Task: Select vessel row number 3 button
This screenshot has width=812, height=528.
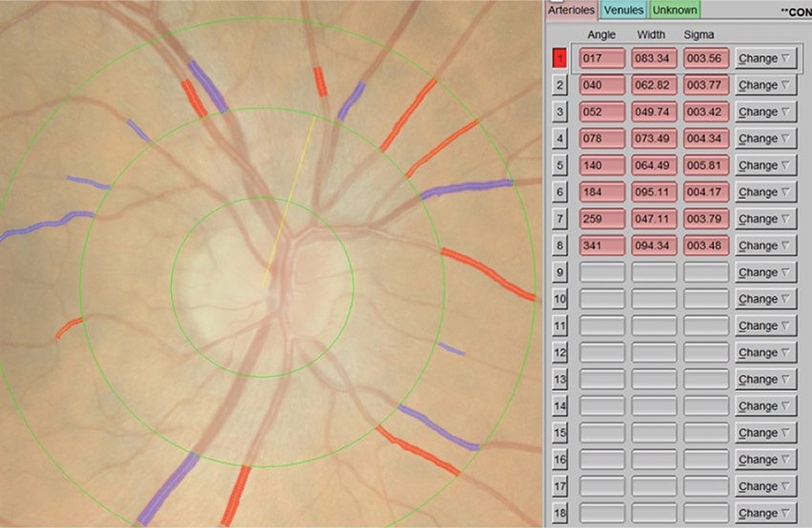Action: tap(560, 112)
